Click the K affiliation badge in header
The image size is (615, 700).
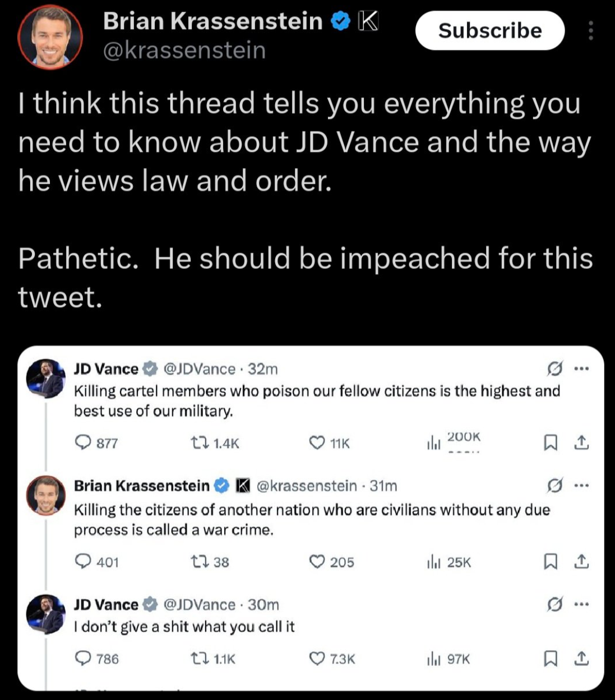pos(368,21)
